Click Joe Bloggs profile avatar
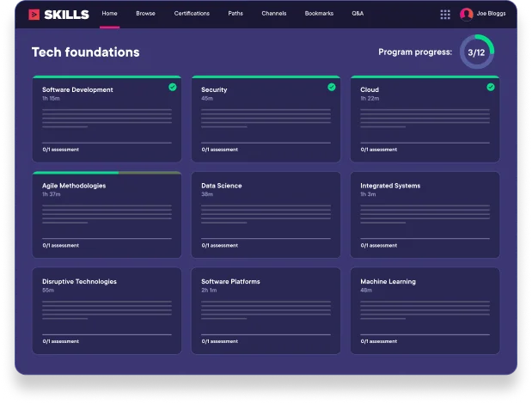Image resolution: width=532 pixels, height=404 pixels. point(467,15)
